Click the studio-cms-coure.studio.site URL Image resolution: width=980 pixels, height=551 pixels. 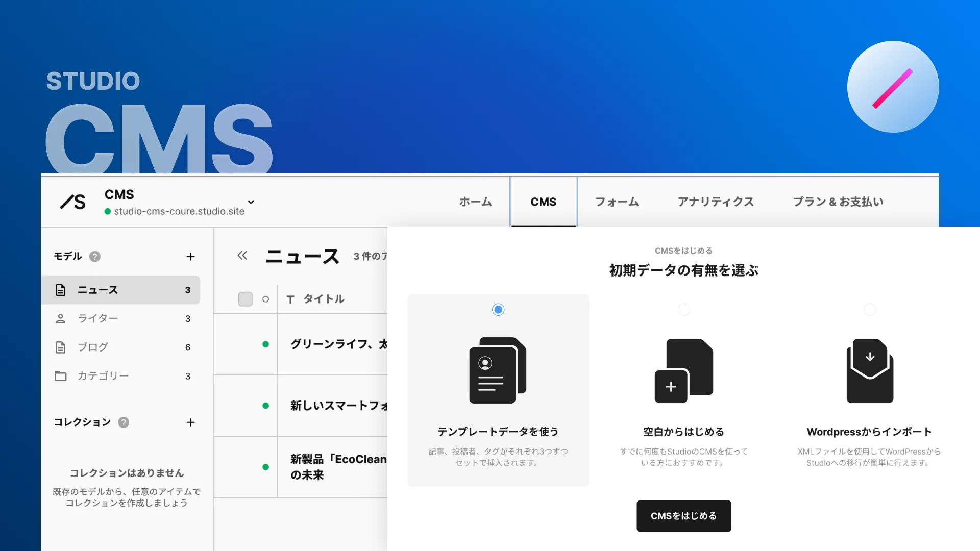click(x=179, y=211)
